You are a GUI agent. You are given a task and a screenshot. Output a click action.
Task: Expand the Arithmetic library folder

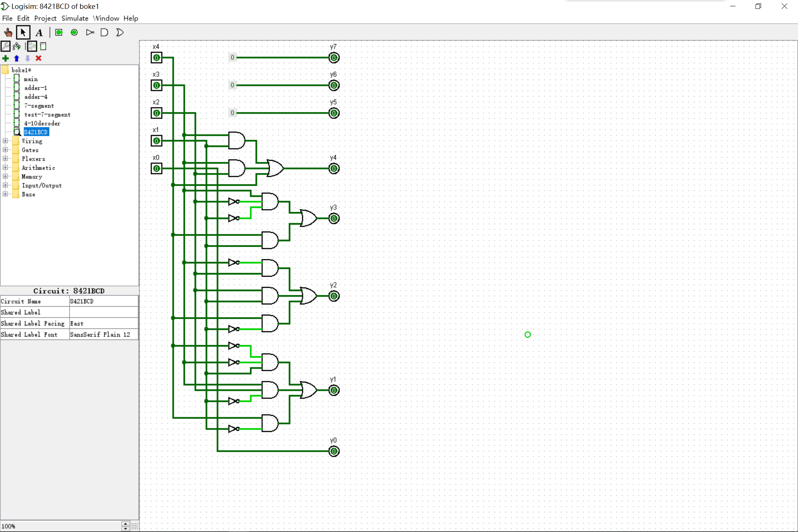(5, 168)
